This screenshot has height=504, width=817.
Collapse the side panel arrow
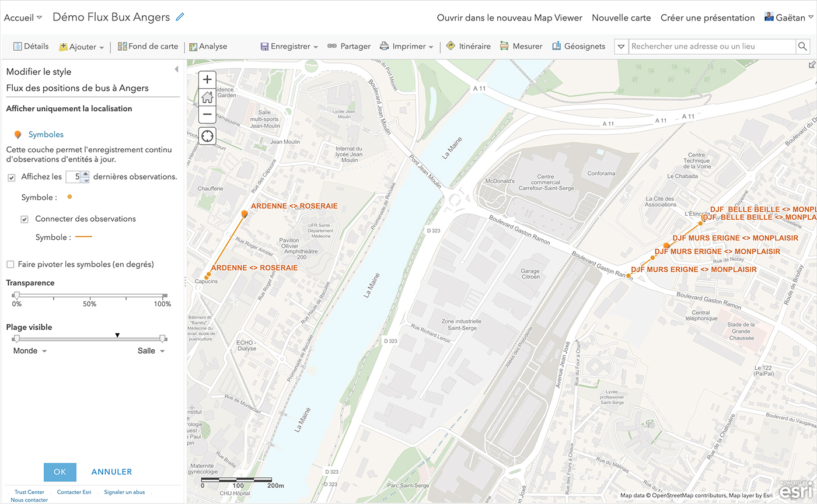click(176, 69)
